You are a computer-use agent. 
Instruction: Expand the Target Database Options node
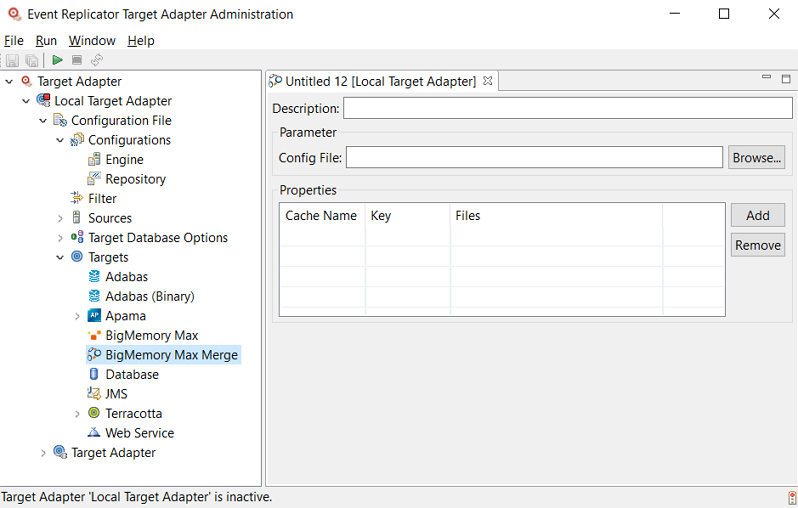tap(60, 238)
